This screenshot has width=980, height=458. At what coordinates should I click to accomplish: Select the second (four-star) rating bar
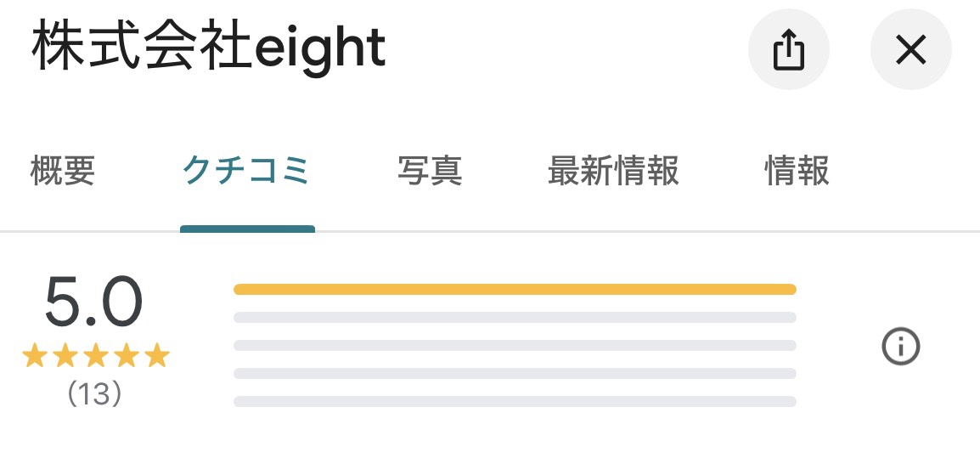[514, 318]
